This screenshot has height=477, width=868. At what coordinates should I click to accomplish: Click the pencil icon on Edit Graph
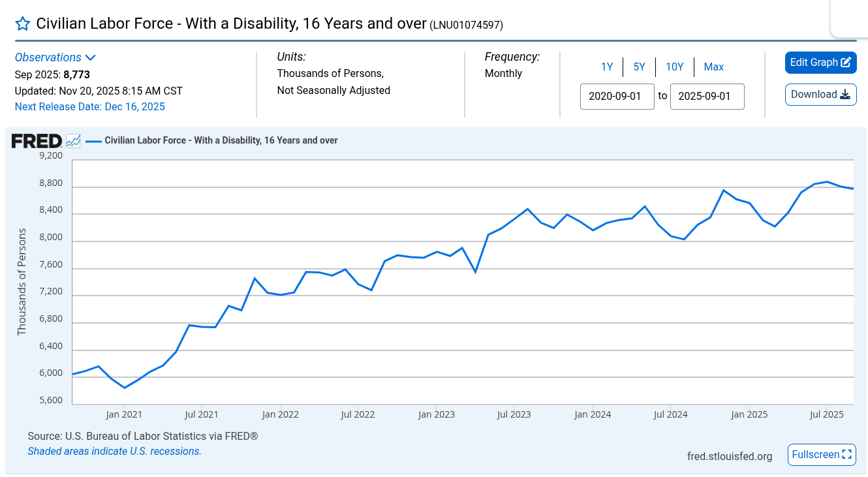pyautogui.click(x=846, y=63)
